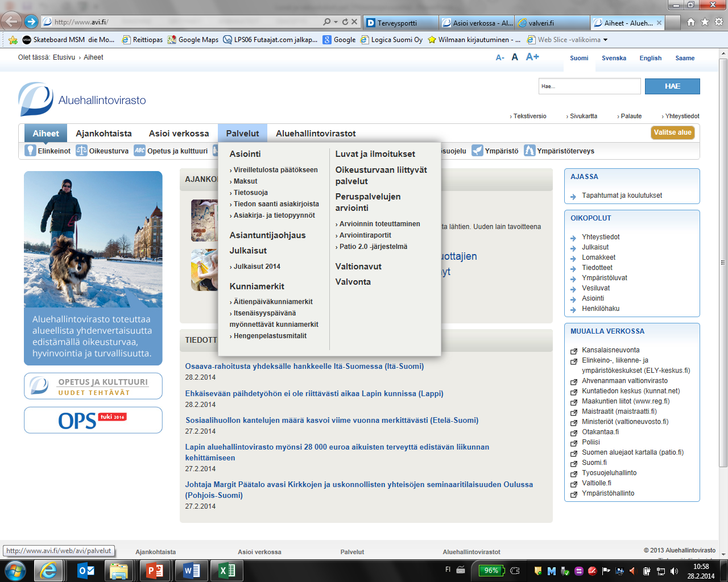
Task: Click the browser Back arrow button
Action: pos(11,22)
